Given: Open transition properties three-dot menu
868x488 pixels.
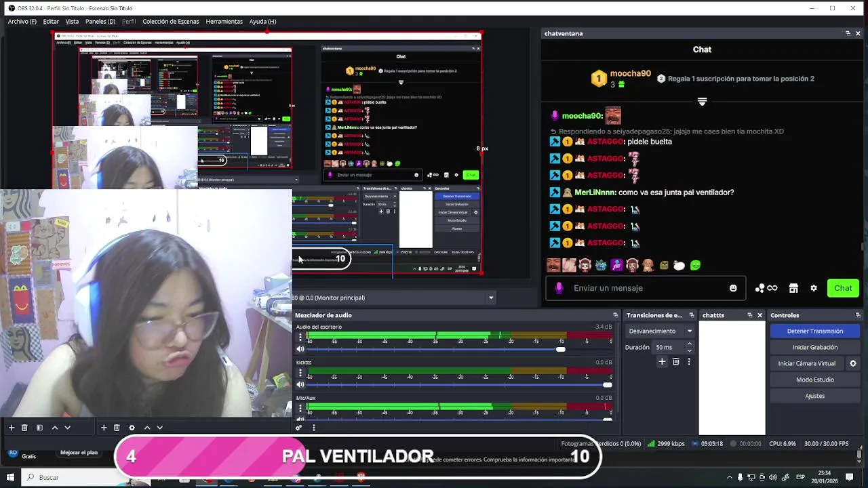Looking at the screenshot, I should [689, 362].
